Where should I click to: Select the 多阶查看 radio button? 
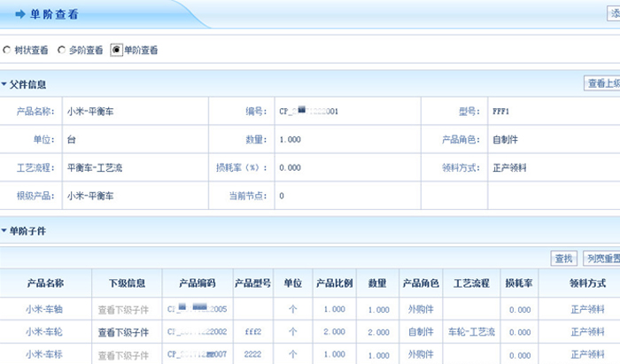pos(62,50)
